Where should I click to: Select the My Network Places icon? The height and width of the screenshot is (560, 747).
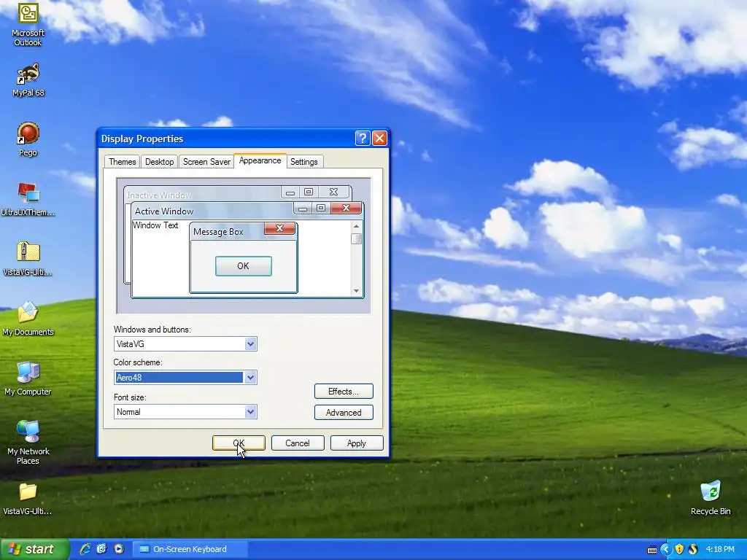tap(28, 443)
